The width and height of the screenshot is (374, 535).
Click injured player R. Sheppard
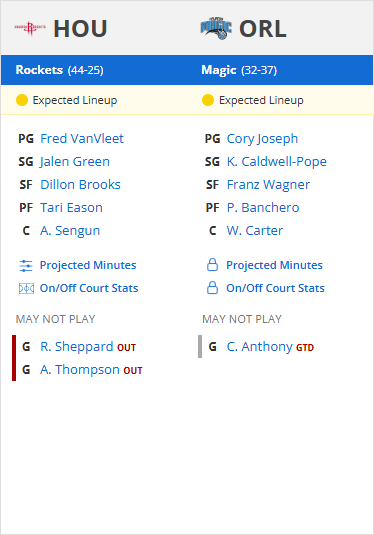pyautogui.click(x=76, y=347)
